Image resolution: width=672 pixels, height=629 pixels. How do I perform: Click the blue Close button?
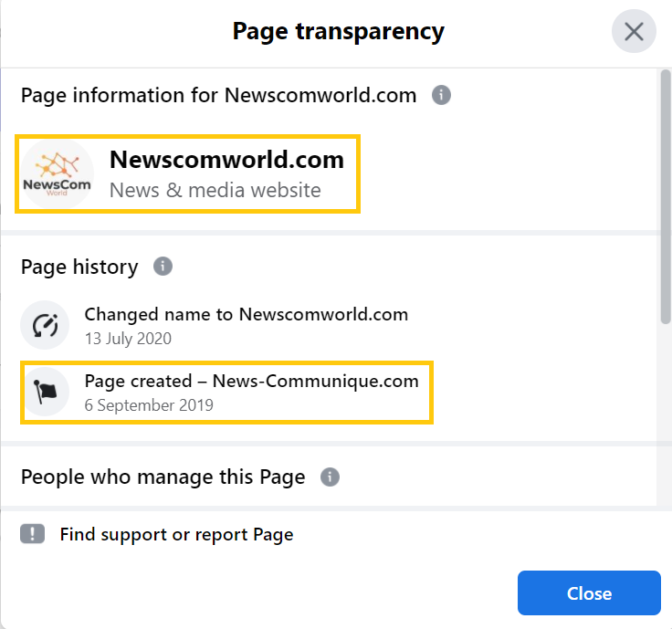coord(589,593)
